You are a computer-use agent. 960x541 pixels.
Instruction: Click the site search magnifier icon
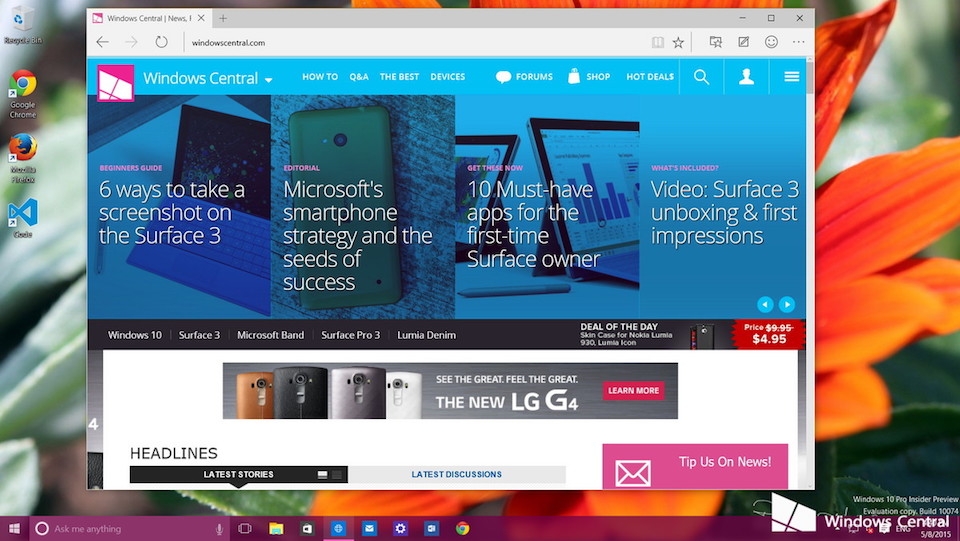click(701, 76)
